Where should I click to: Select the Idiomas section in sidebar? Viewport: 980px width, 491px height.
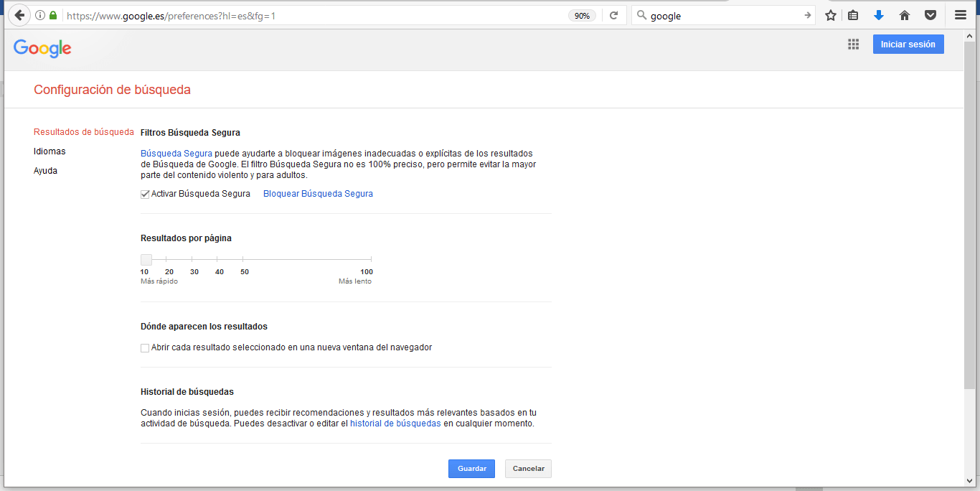50,151
